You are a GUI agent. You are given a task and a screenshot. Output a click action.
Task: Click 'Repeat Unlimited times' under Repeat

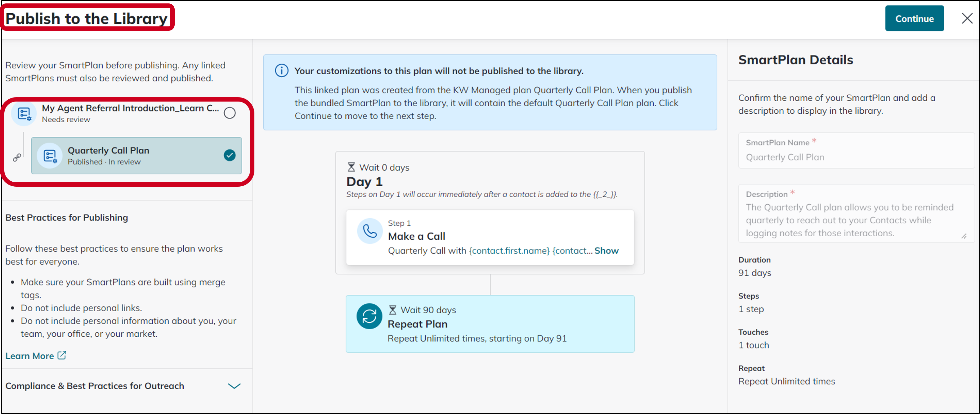coord(786,381)
